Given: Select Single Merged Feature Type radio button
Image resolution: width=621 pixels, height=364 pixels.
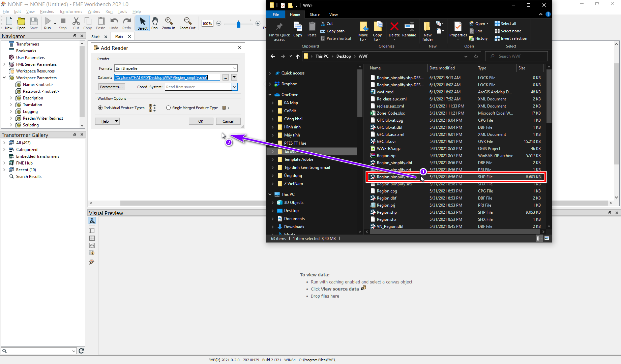Looking at the screenshot, I should pyautogui.click(x=168, y=108).
